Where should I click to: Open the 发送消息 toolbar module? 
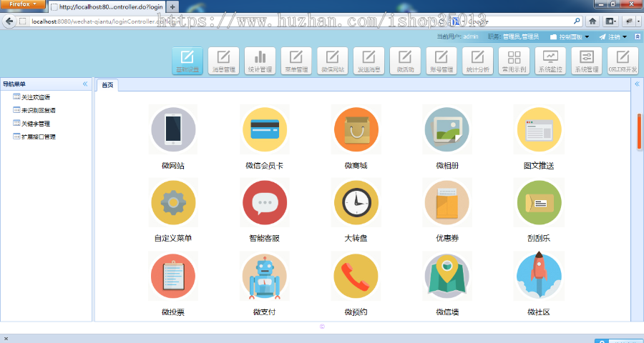pyautogui.click(x=369, y=61)
